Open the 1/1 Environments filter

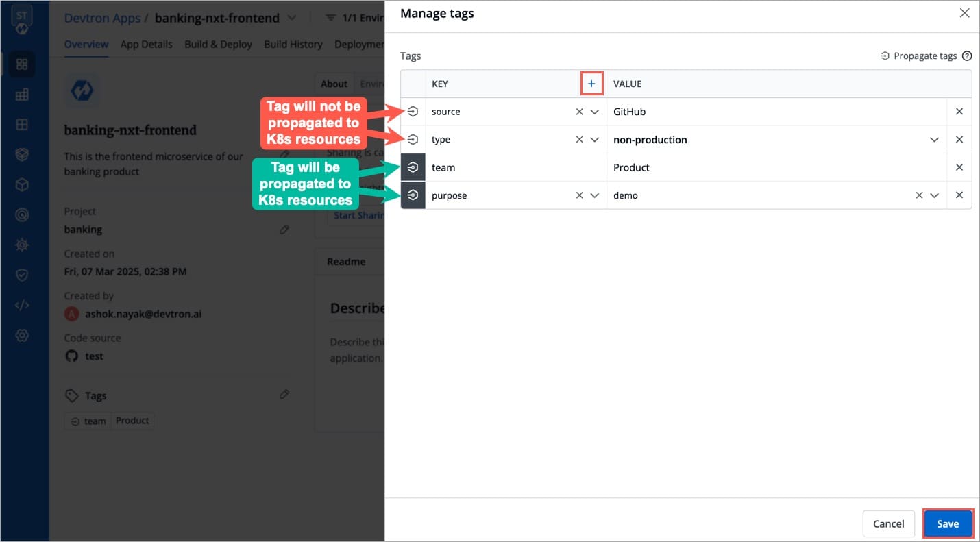point(354,18)
